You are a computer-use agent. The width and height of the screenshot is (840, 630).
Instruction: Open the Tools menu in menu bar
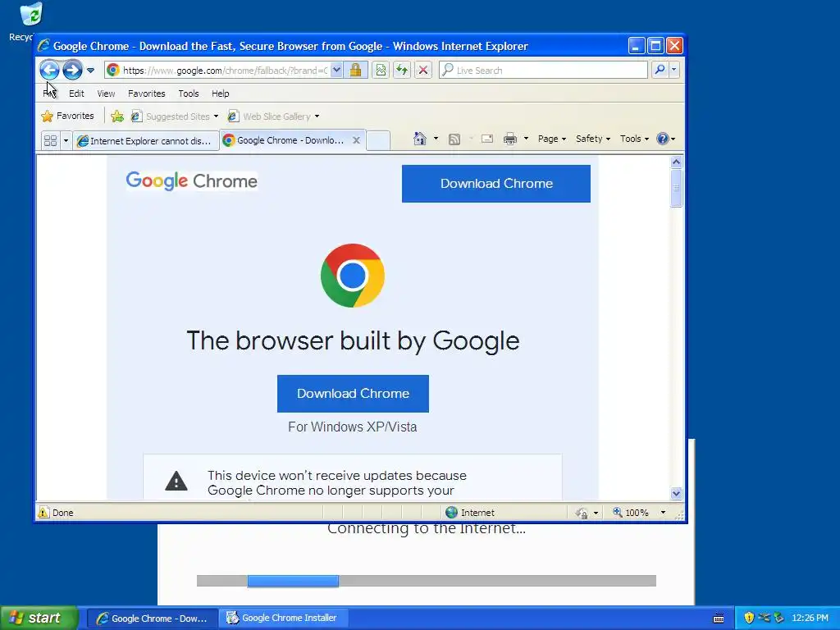click(189, 94)
